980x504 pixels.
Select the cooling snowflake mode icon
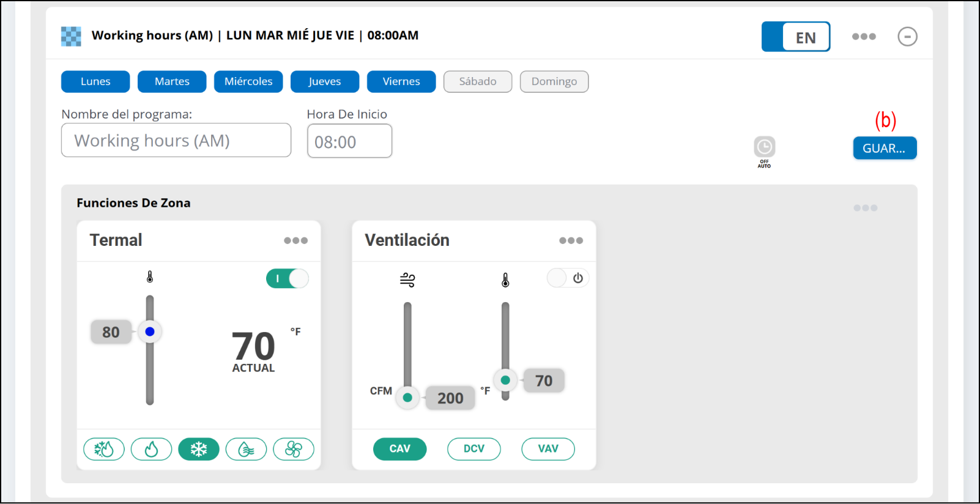(199, 450)
